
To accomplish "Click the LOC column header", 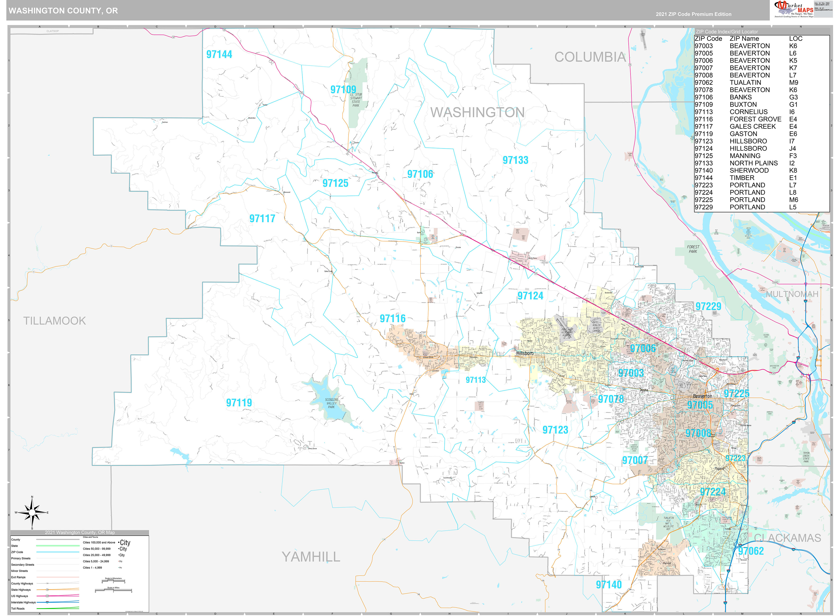I will [x=796, y=38].
